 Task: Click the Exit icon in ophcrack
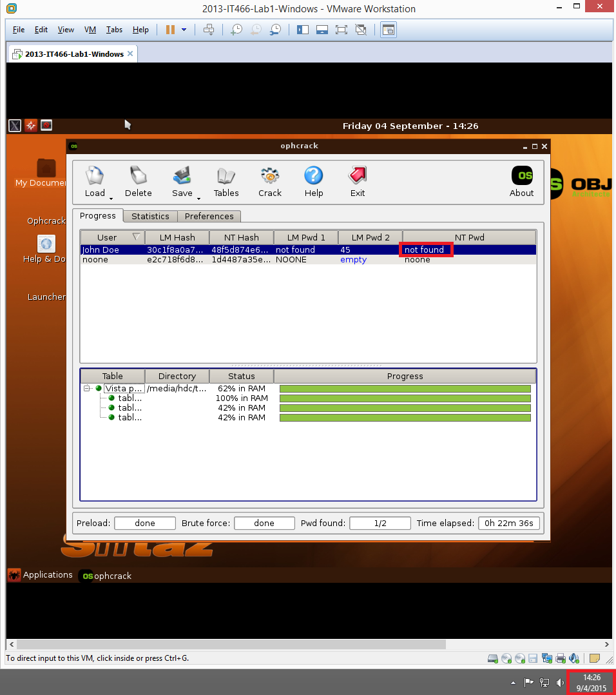point(358,176)
